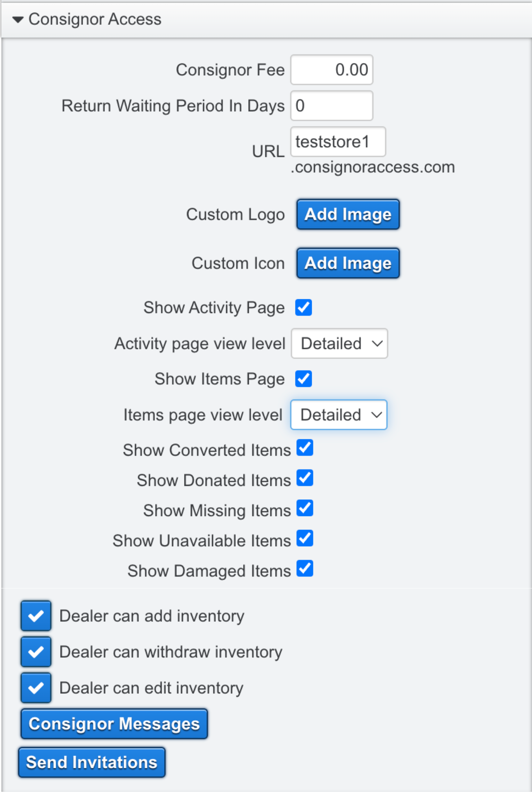The height and width of the screenshot is (793, 532).
Task: Collapse the Consignor Access section
Action: pos(18,20)
